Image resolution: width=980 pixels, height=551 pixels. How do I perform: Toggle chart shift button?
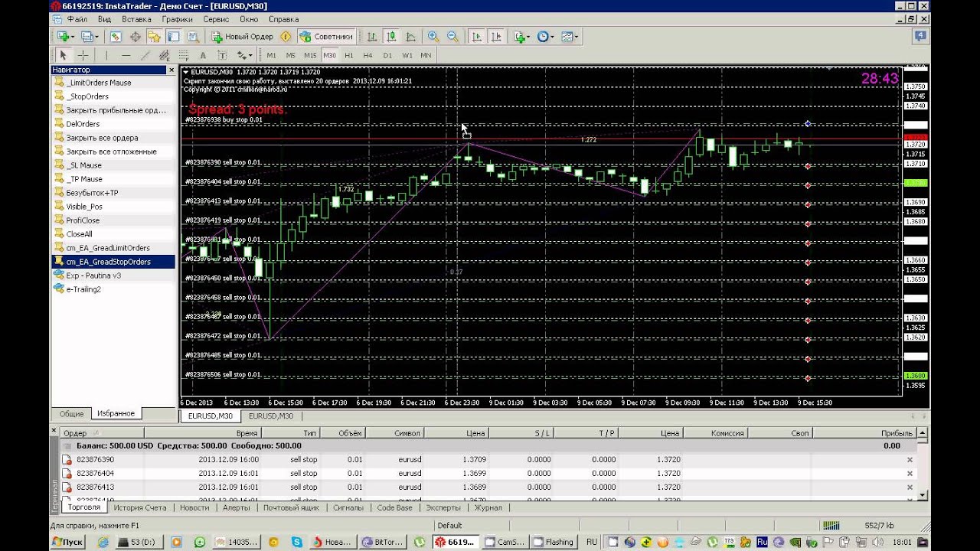496,36
